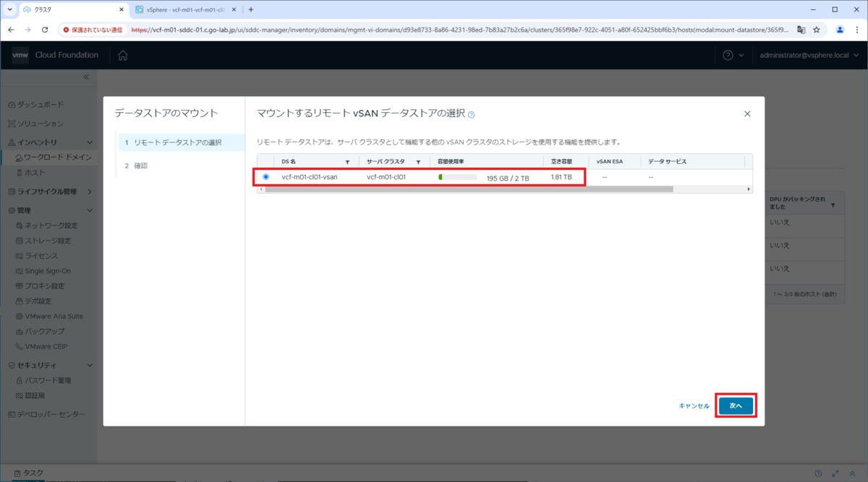The image size is (868, 482).
Task: Click the vmw Cloud Foundation logo
Action: click(54, 56)
